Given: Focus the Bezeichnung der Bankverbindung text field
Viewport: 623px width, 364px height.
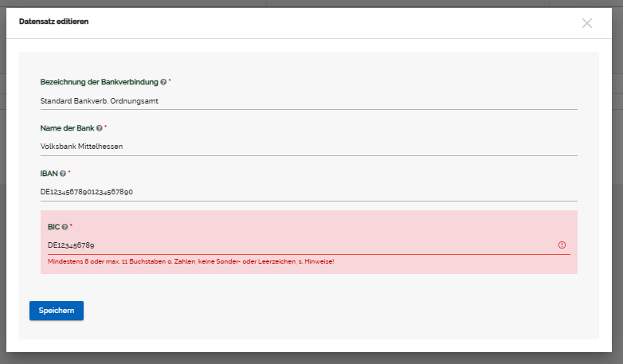Looking at the screenshot, I should click(x=308, y=101).
